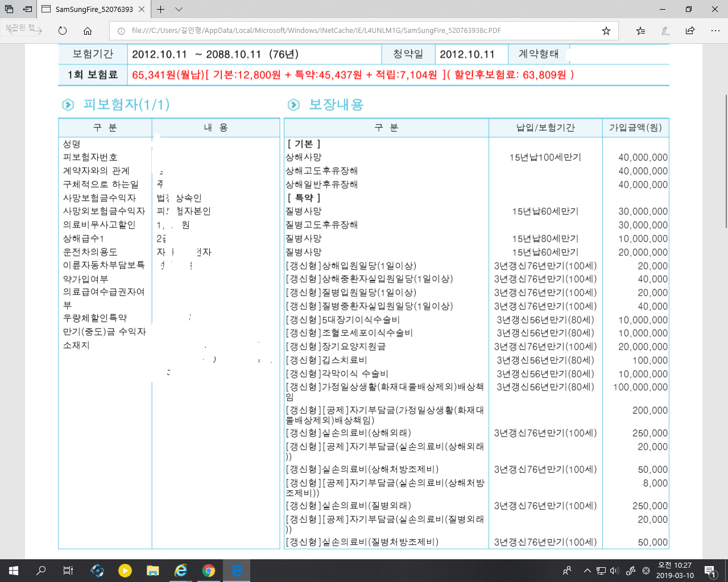Select the 피보험자번호 field label
The width and height of the screenshot is (728, 582).
(90, 157)
